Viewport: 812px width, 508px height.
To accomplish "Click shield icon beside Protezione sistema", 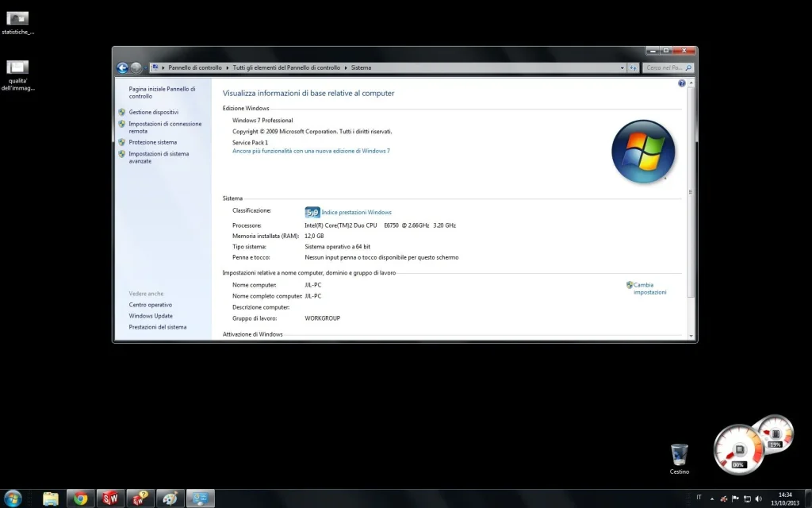I will pyautogui.click(x=121, y=142).
